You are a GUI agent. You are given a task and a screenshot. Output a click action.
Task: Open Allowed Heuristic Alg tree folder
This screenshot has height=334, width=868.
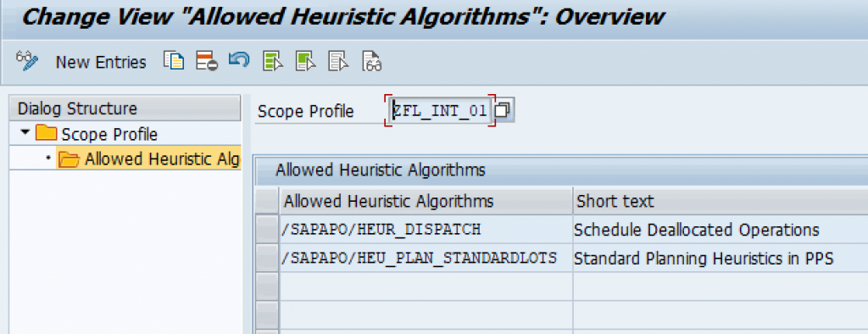click(x=149, y=159)
